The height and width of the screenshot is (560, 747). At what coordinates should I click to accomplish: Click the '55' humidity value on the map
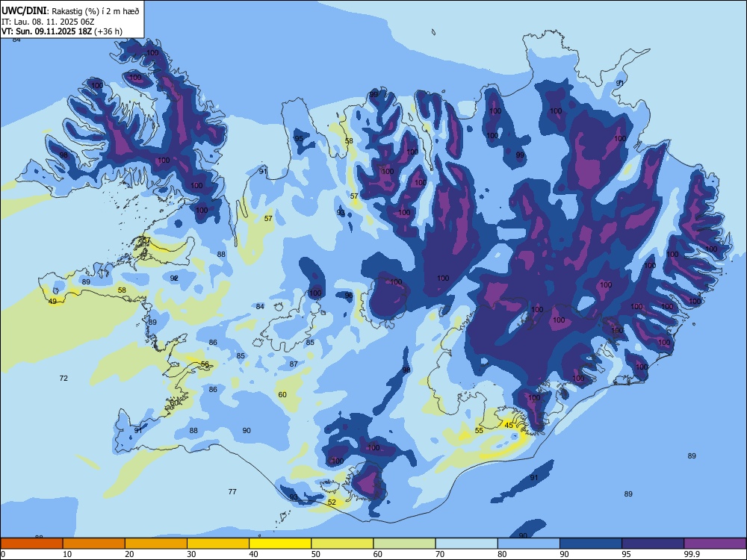[479, 431]
